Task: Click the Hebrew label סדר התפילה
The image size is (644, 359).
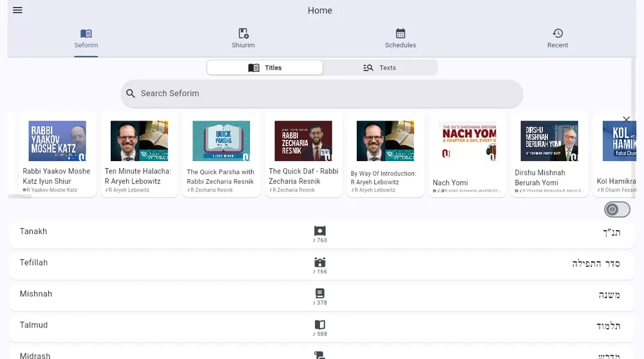Action: (x=596, y=264)
